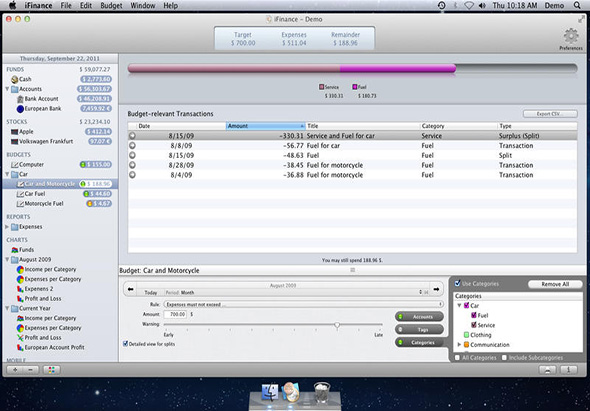Enable the All Categories checkbox

click(457, 358)
